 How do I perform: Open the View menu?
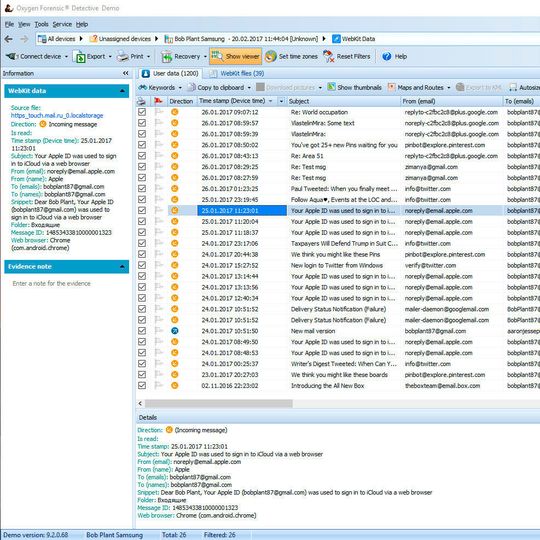(24, 24)
